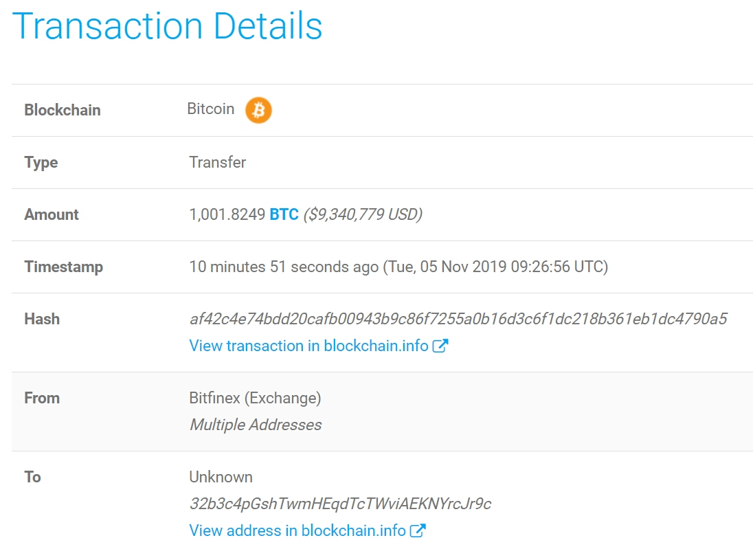This screenshot has width=753, height=560.
Task: Click the timestamp date text
Action: click(x=495, y=267)
